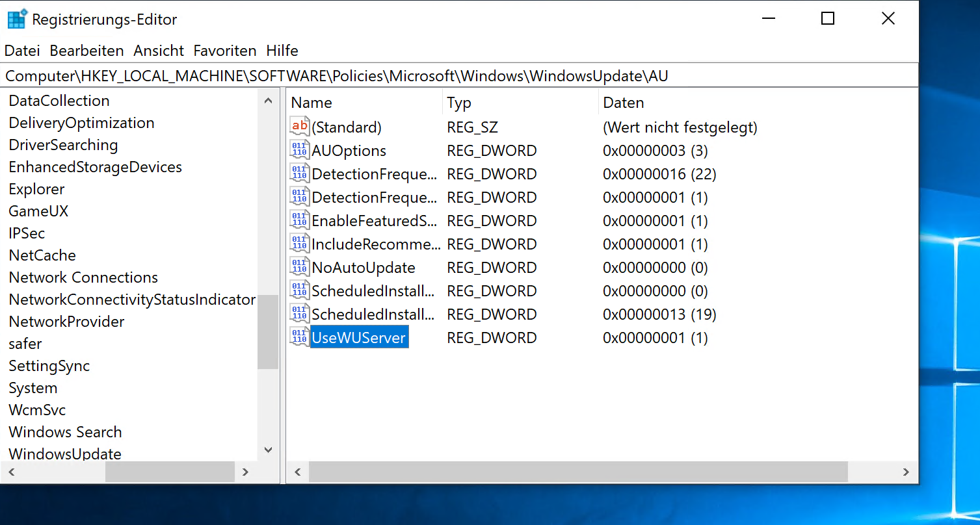980x525 pixels.
Task: Open the Datei menu
Action: tap(22, 51)
